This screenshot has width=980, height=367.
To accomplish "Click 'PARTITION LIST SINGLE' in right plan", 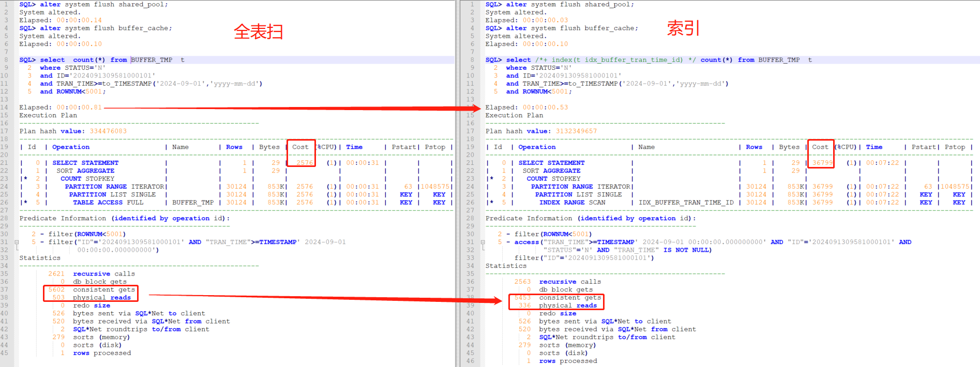I will [x=578, y=195].
